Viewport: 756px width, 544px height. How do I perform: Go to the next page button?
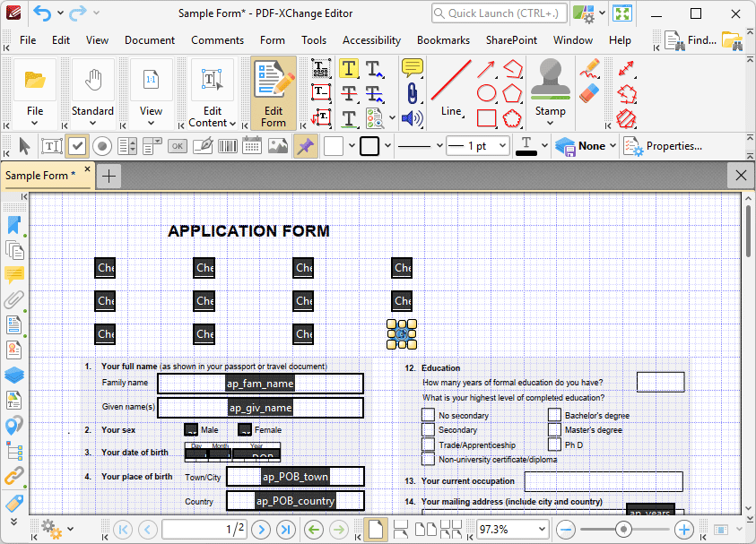point(261,530)
